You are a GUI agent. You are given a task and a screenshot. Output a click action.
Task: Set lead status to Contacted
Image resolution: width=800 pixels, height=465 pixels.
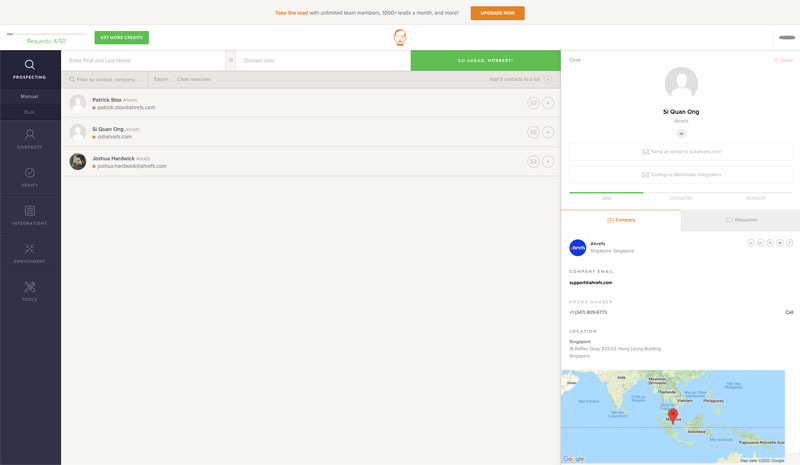(x=681, y=198)
